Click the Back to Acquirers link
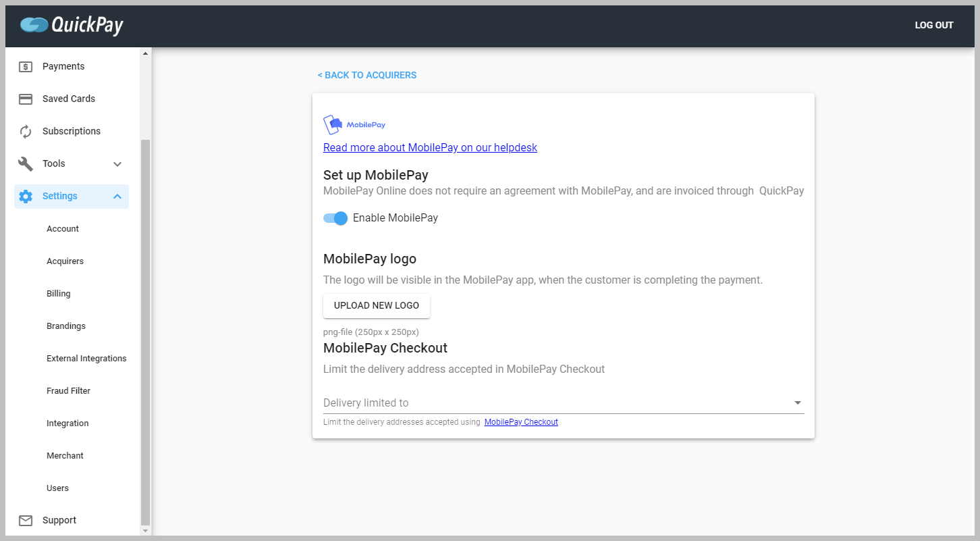 (x=367, y=75)
